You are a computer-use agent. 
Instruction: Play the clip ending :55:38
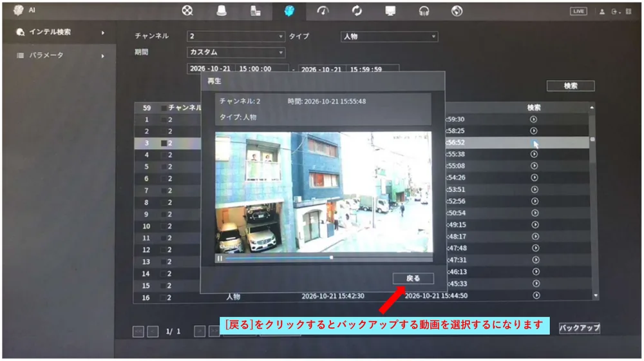(x=534, y=154)
